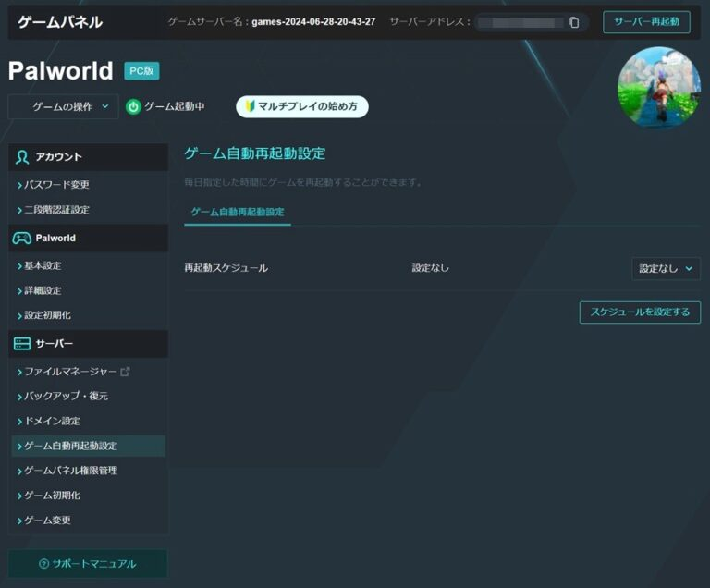Click the server rack icon in sidebar
This screenshot has width=710, height=588.
22,344
